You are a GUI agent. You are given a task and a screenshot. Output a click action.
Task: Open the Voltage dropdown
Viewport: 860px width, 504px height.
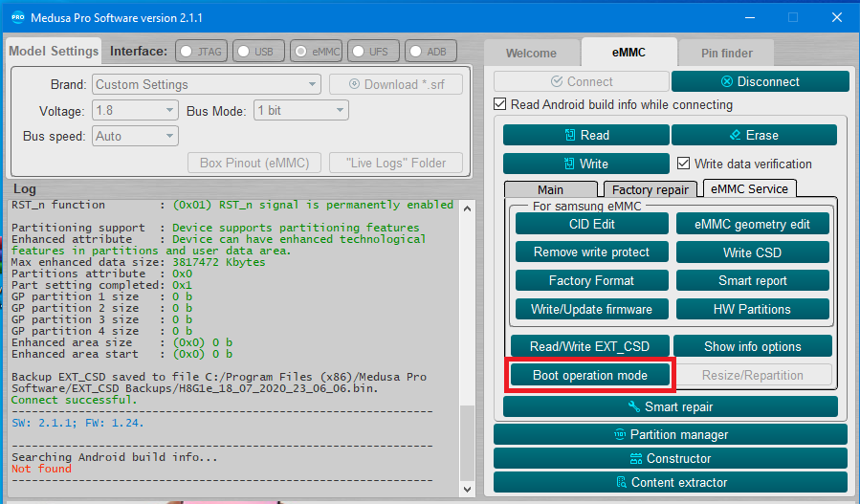tap(135, 110)
